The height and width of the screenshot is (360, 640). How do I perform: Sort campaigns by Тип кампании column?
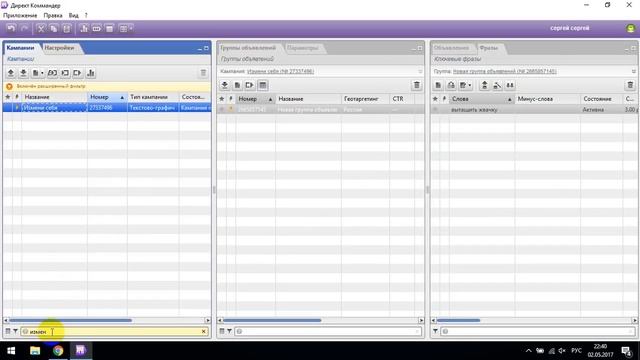click(x=153, y=97)
